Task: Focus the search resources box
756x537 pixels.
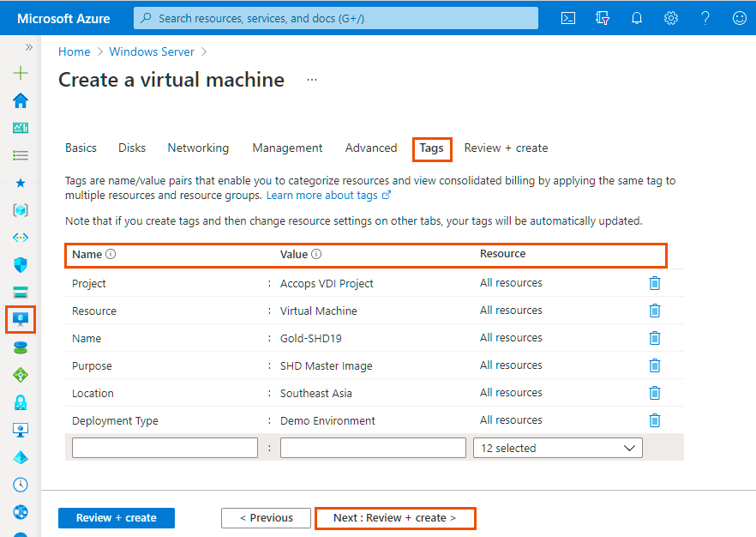Action: (x=336, y=18)
